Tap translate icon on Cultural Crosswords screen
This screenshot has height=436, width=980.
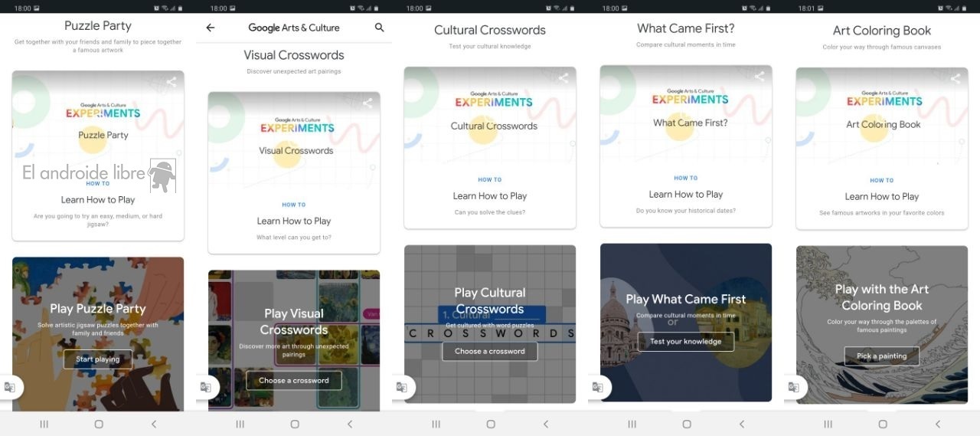coord(401,387)
